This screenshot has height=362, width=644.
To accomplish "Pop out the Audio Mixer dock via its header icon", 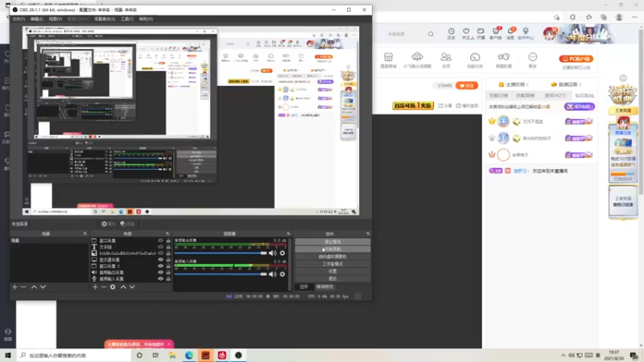I will point(288,233).
